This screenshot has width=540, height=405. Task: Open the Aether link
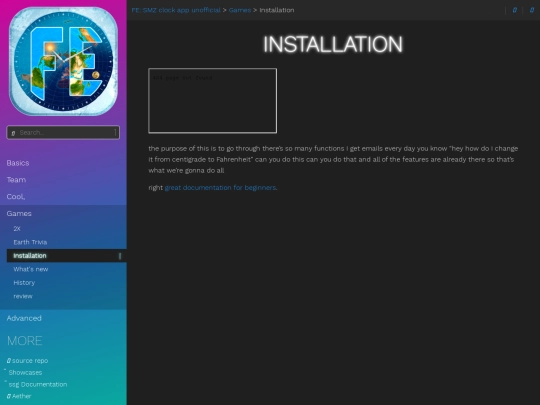[x=21, y=396]
